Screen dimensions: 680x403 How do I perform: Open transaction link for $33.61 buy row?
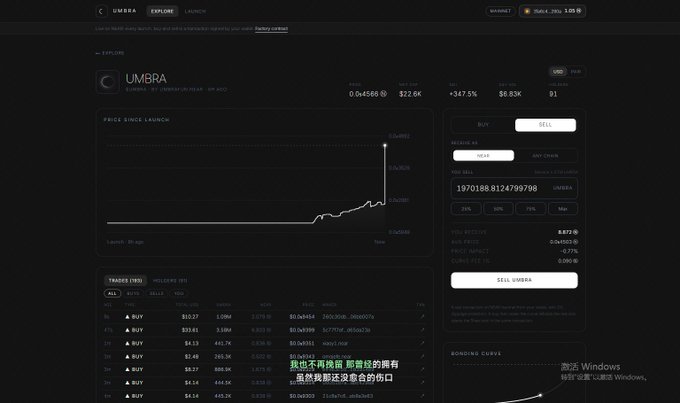pyautogui.click(x=422, y=330)
